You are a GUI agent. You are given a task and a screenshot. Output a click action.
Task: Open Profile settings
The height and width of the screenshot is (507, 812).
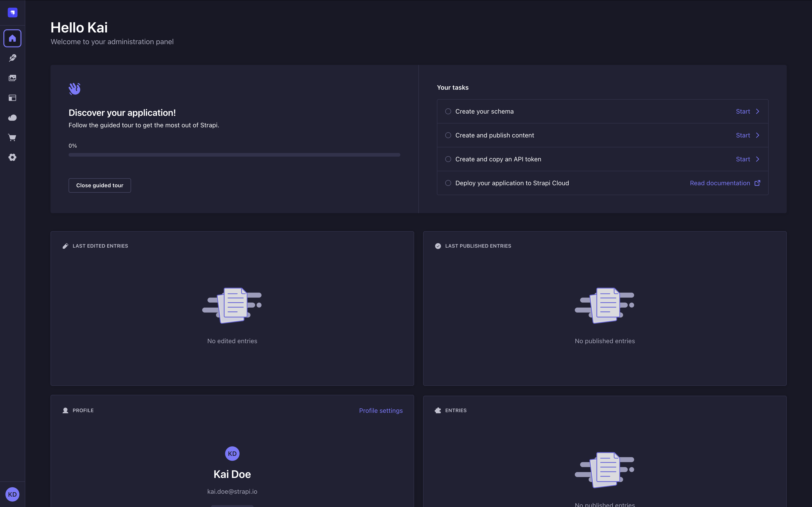click(381, 410)
